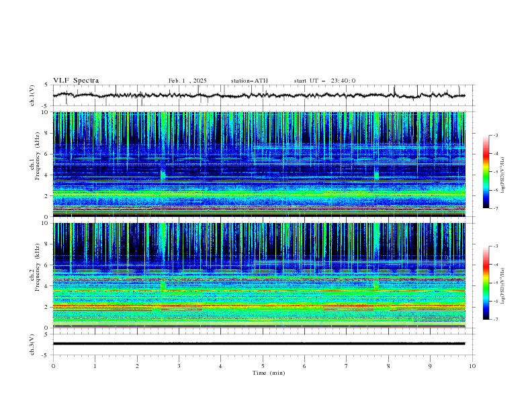Image resolution: width=532 pixels, height=411 pixels.
Task: Click the "0" tick on time axis
Action: click(53, 366)
